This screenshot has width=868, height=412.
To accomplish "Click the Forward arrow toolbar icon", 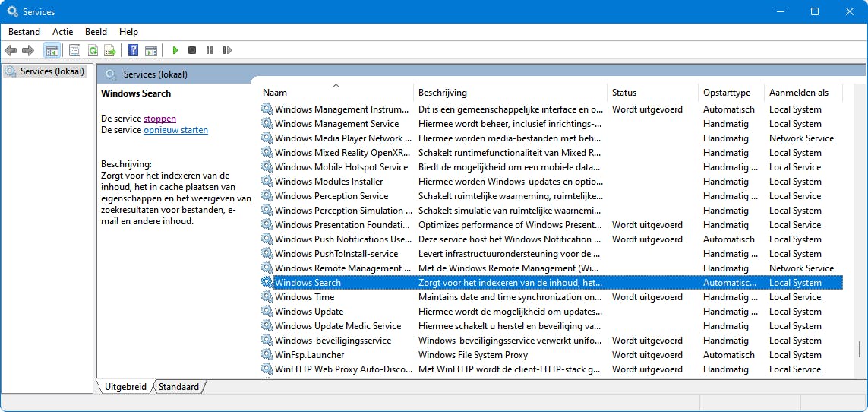I will pos(28,51).
